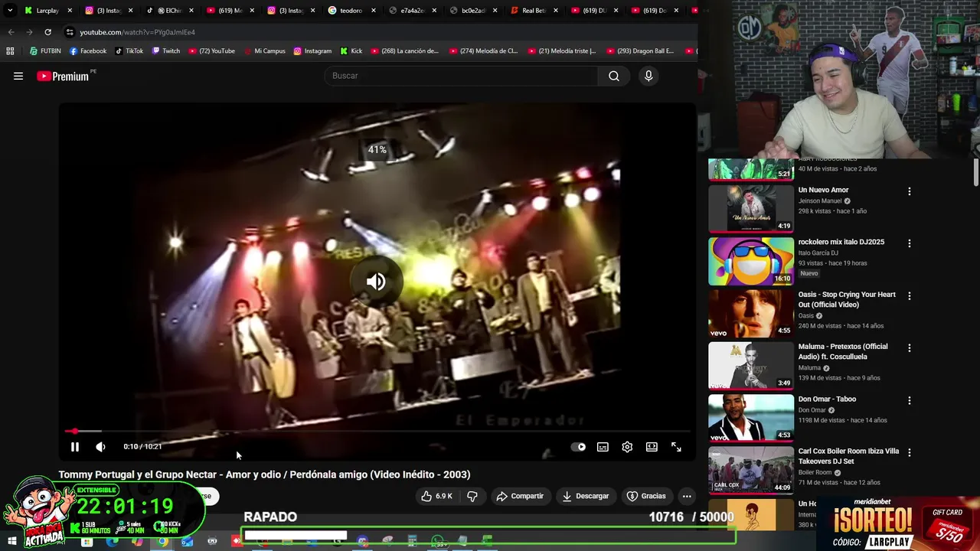Reload the page
This screenshot has height=551, width=980.
click(x=47, y=32)
